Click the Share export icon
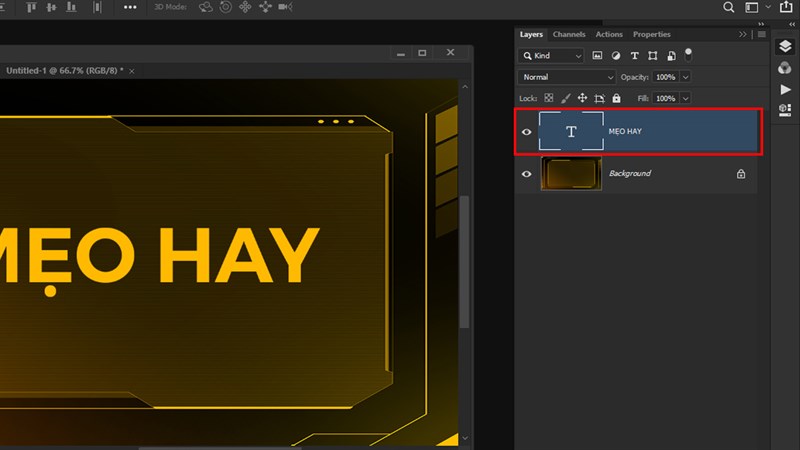 tap(786, 7)
